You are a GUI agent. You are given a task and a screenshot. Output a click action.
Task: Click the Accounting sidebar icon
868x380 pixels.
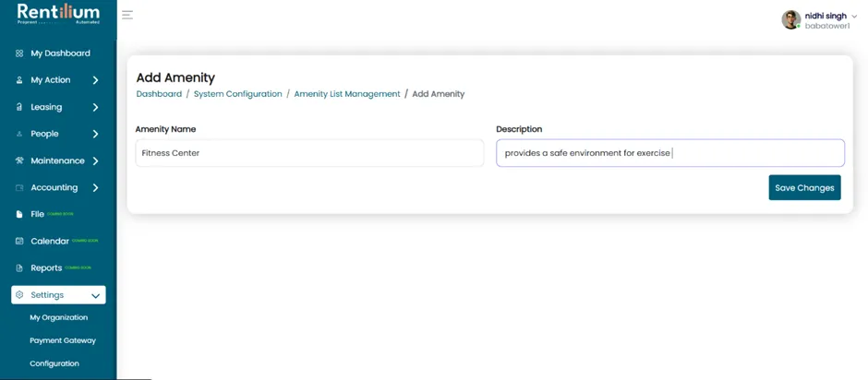(19, 188)
